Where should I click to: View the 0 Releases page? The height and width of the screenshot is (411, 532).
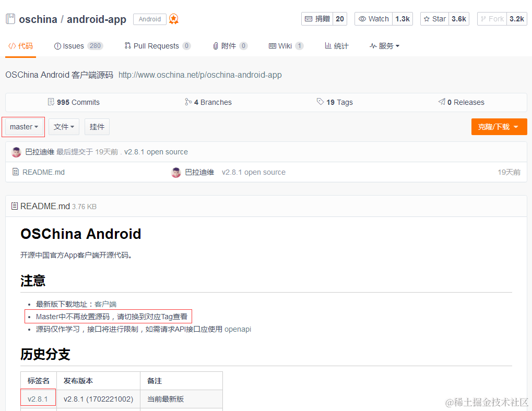point(461,102)
